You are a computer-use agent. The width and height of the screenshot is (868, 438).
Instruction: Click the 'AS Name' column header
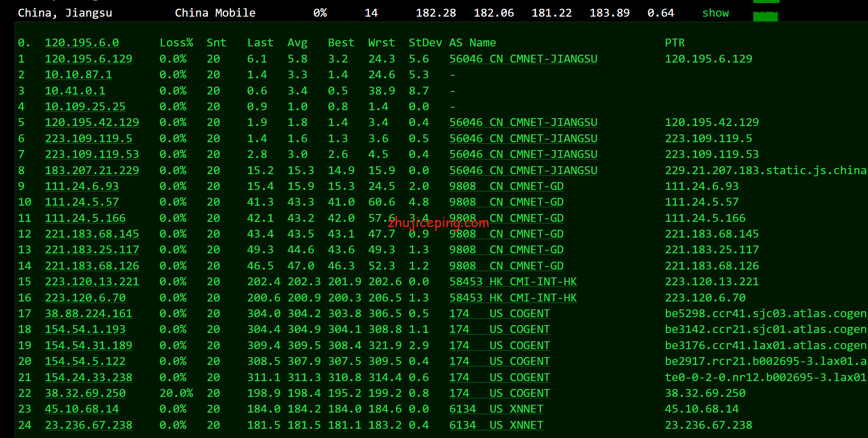[472, 43]
